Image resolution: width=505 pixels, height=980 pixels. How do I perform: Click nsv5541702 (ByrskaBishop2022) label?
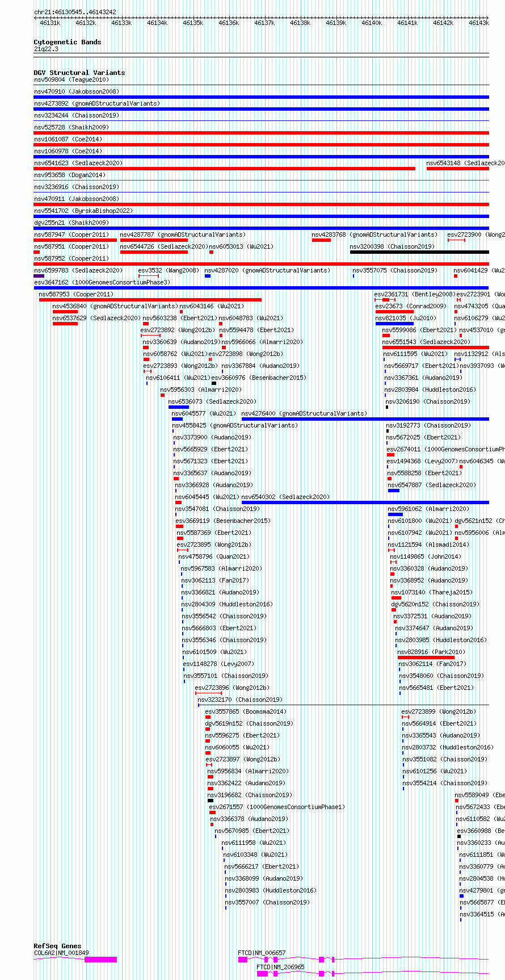pos(83,211)
